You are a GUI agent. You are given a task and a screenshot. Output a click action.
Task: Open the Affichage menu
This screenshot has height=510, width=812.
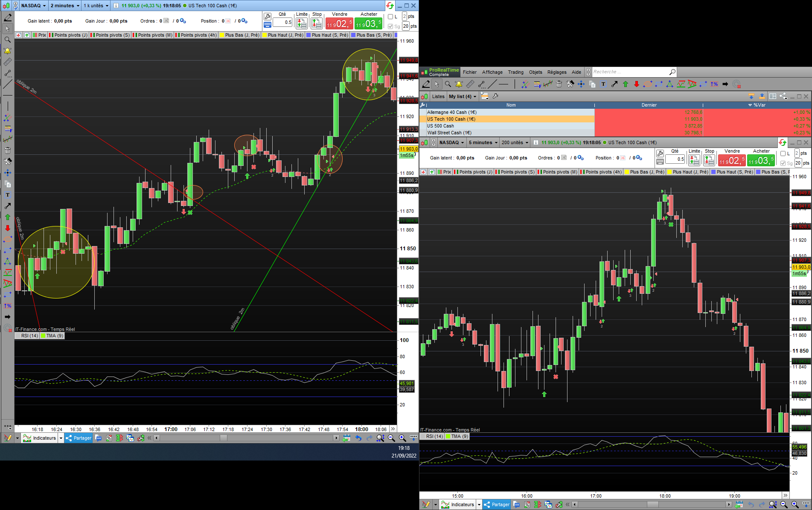coord(492,72)
